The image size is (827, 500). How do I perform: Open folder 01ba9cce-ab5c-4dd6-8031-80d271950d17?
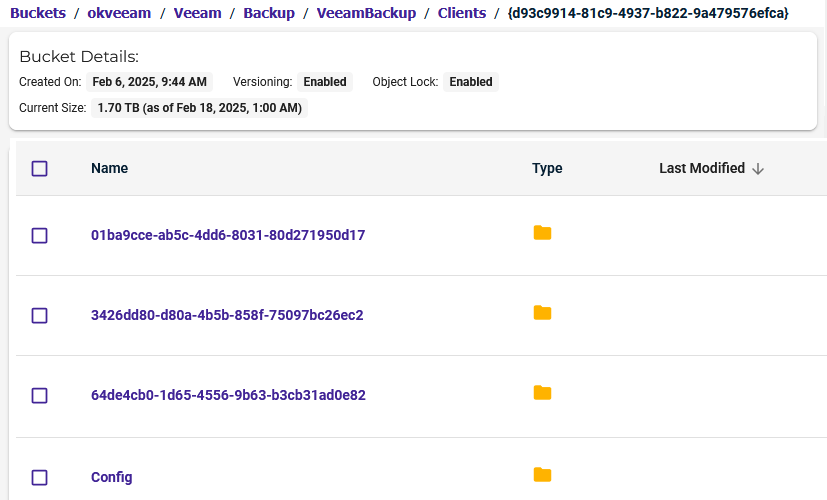tap(228, 236)
